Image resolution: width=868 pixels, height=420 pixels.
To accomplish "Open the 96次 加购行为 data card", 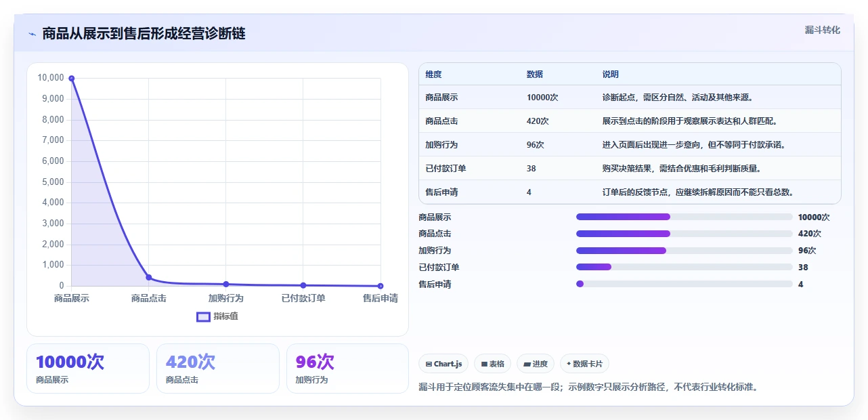I will coord(348,369).
